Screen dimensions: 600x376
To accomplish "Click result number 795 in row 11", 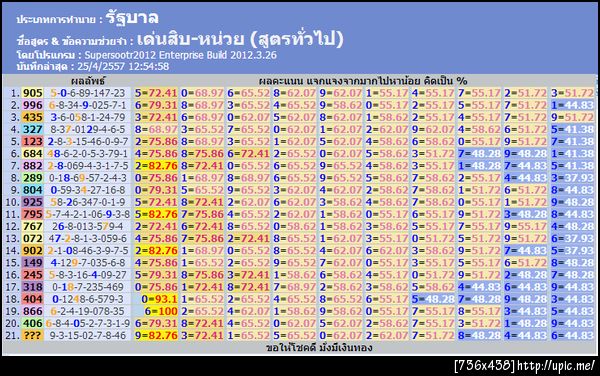I will point(32,214).
